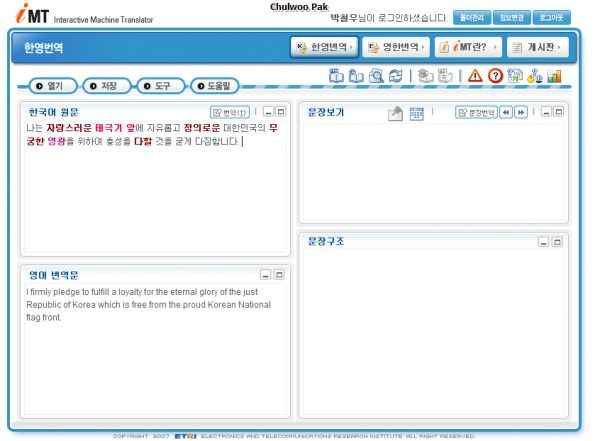600x441 pixels.
Task: Open the 열기 menu
Action: [x=53, y=86]
